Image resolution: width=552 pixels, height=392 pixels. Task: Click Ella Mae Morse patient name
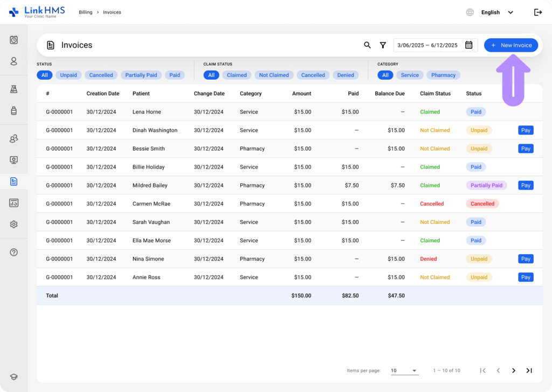pos(151,241)
